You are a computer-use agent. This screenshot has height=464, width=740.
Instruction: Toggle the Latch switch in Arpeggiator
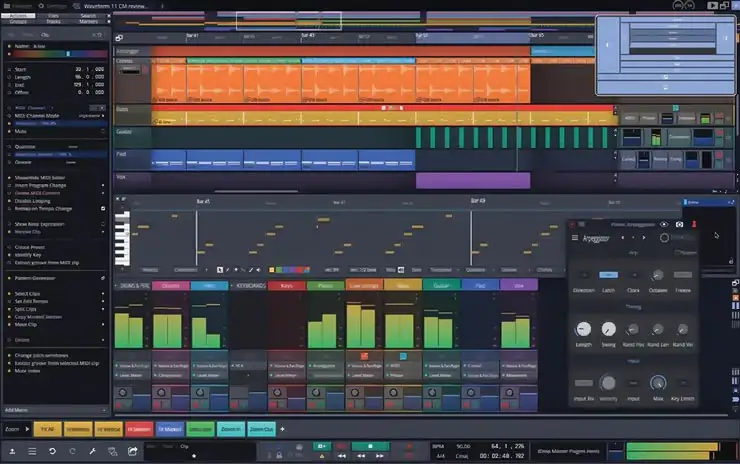[608, 275]
